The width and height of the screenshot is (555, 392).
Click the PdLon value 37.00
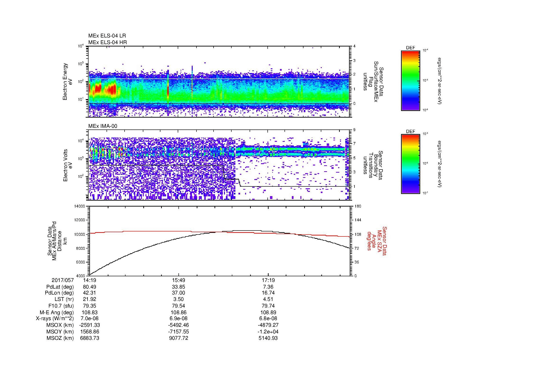(x=179, y=293)
